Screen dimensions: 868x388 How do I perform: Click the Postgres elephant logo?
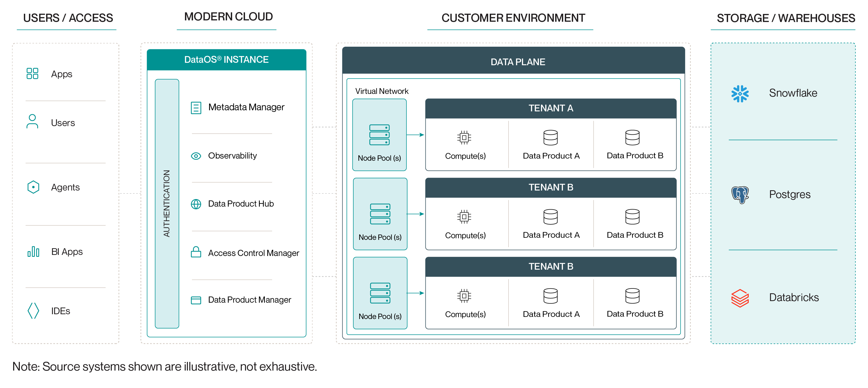pos(740,195)
